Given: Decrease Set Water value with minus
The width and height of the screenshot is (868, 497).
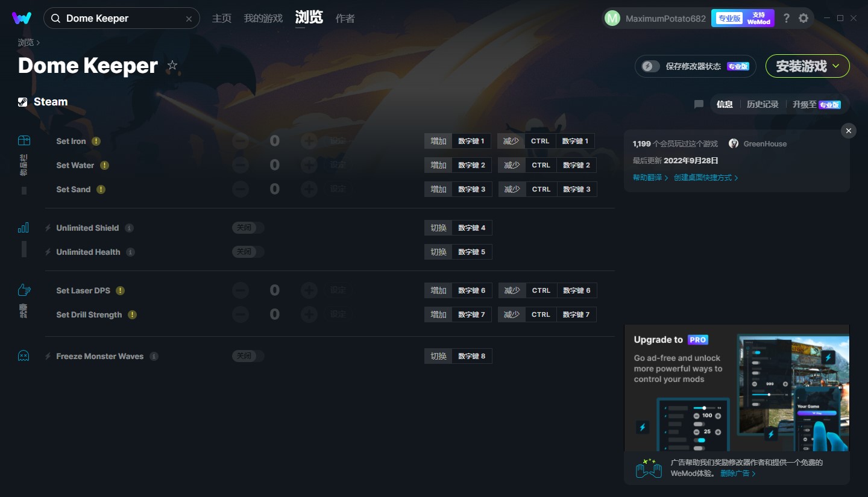Looking at the screenshot, I should [241, 165].
